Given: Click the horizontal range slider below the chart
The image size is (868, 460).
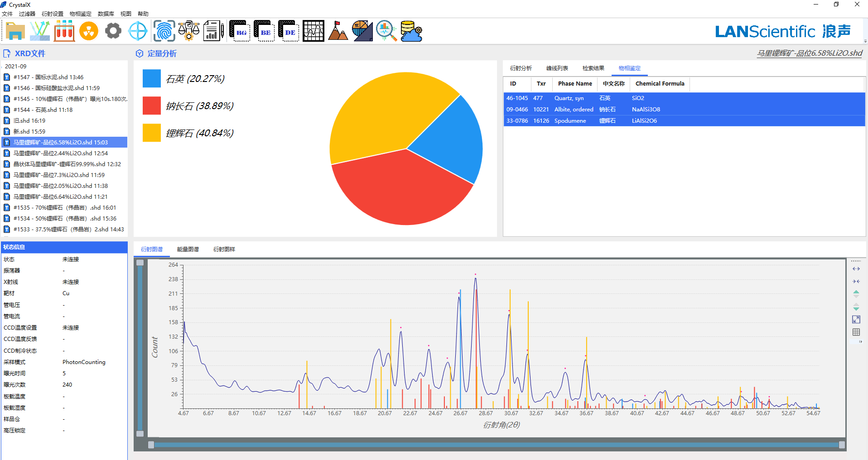Looking at the screenshot, I should [496, 445].
